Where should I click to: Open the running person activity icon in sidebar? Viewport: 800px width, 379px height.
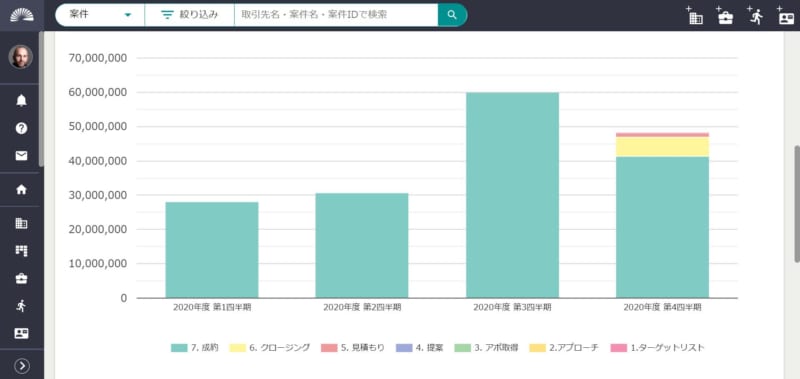[21, 306]
